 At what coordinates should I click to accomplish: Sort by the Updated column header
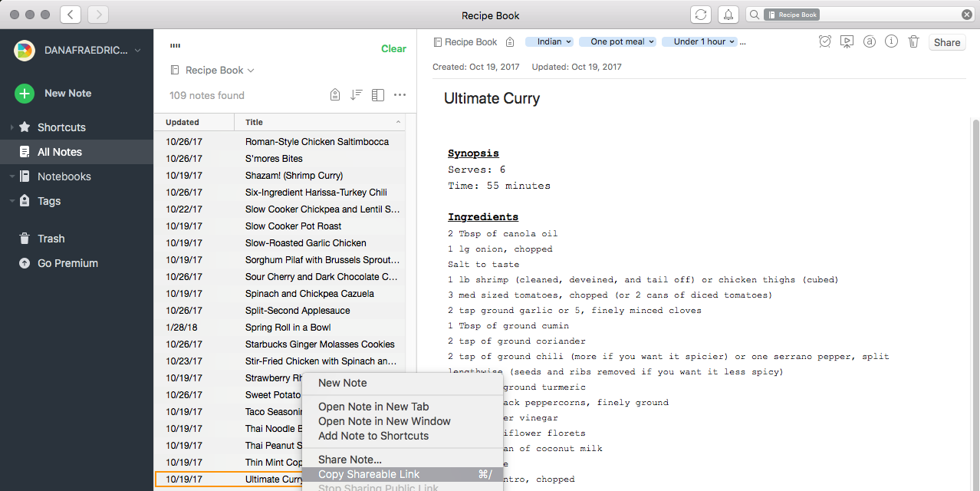point(195,122)
